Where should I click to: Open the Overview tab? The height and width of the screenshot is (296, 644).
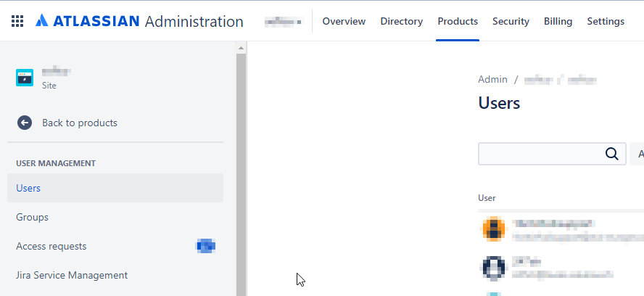click(344, 21)
